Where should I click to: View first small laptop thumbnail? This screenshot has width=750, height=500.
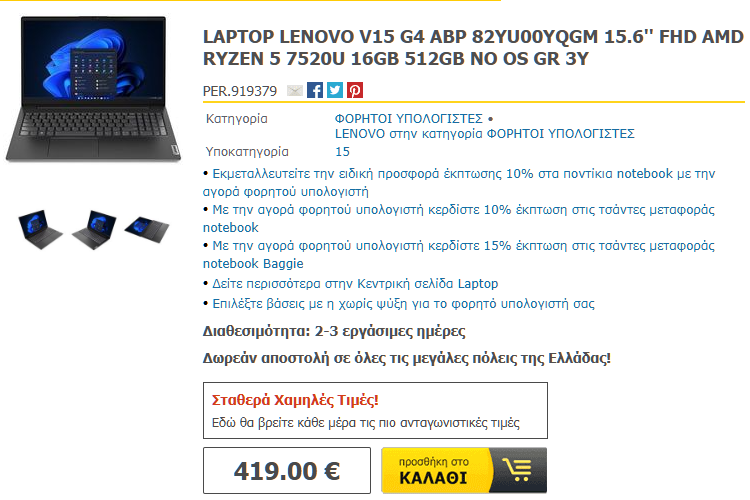point(40,229)
